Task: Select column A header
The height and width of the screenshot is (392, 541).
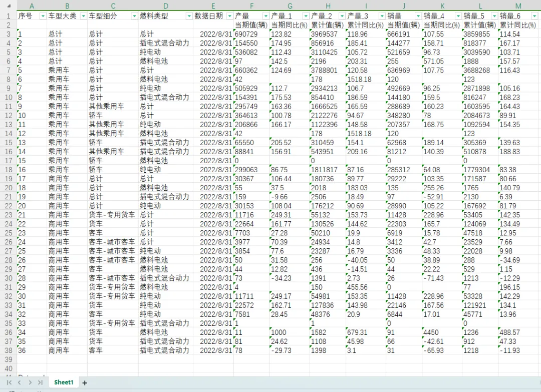Action: coord(32,6)
